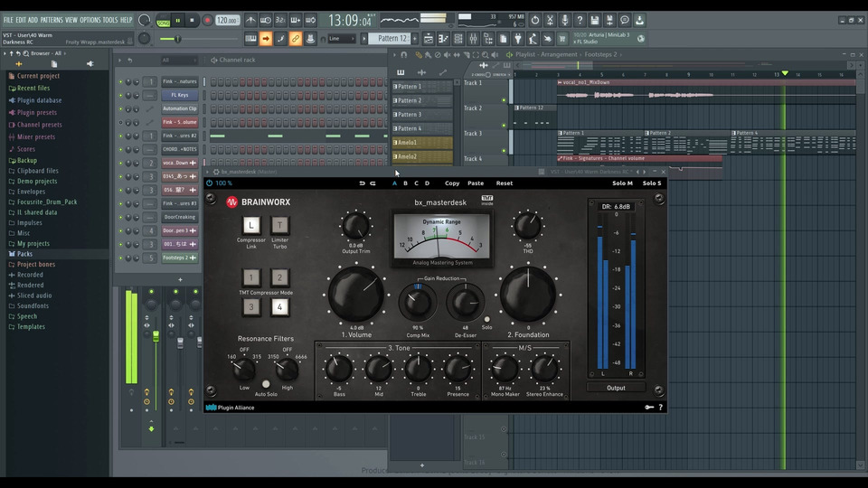
Task: Select the DoorCreaking channel button
Action: click(180, 217)
